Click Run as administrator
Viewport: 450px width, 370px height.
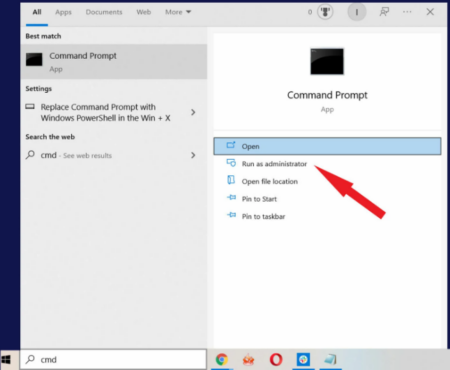pos(274,164)
